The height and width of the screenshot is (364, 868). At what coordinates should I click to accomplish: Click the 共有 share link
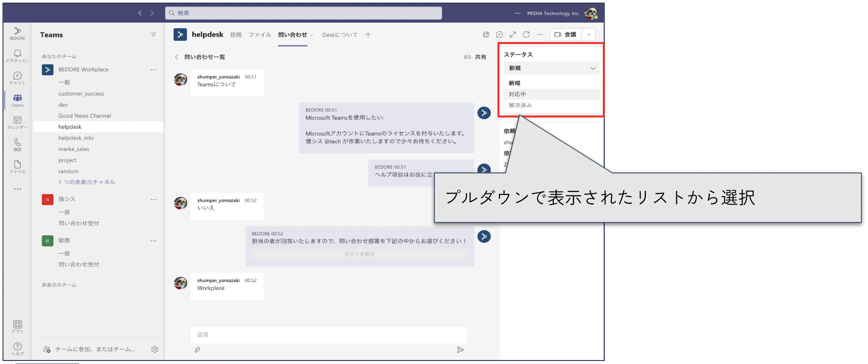pos(475,57)
